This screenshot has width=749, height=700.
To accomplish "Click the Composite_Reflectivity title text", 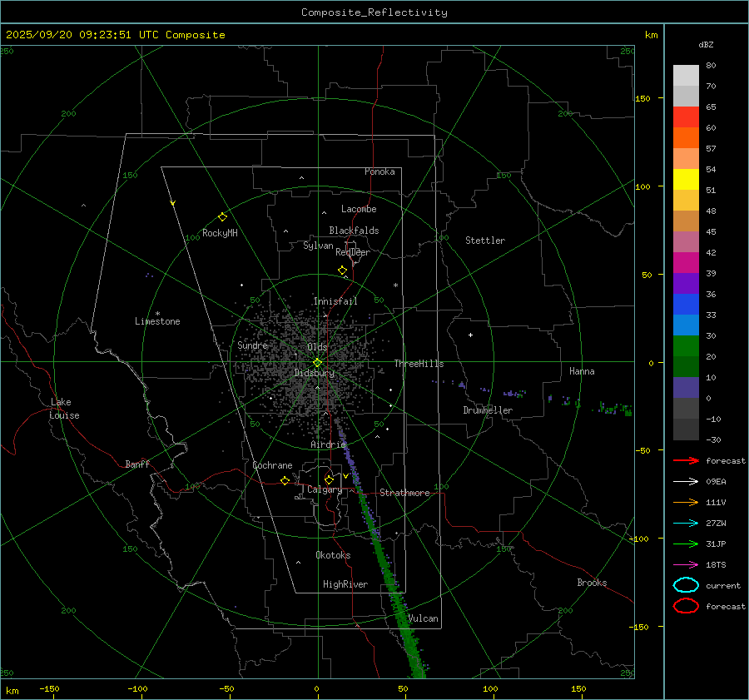I will pyautogui.click(x=374, y=12).
